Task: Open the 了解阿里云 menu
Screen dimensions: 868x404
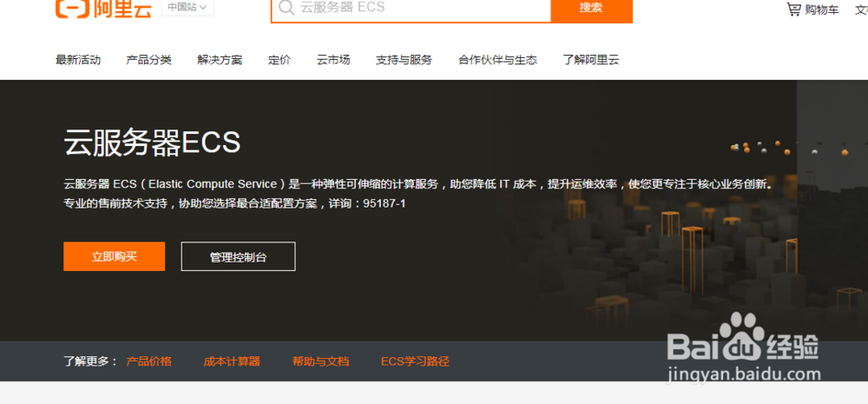Action: 590,60
